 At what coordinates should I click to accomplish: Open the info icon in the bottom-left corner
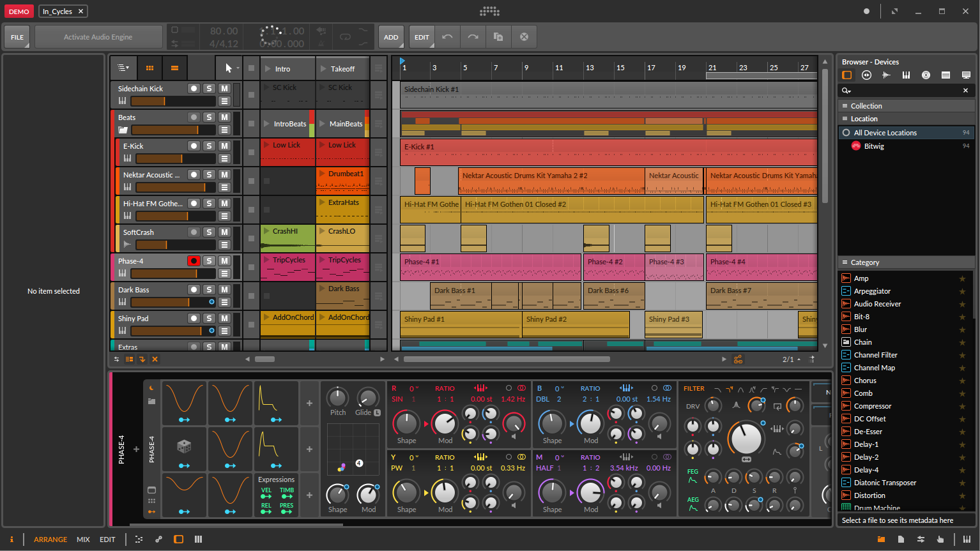[x=11, y=540]
